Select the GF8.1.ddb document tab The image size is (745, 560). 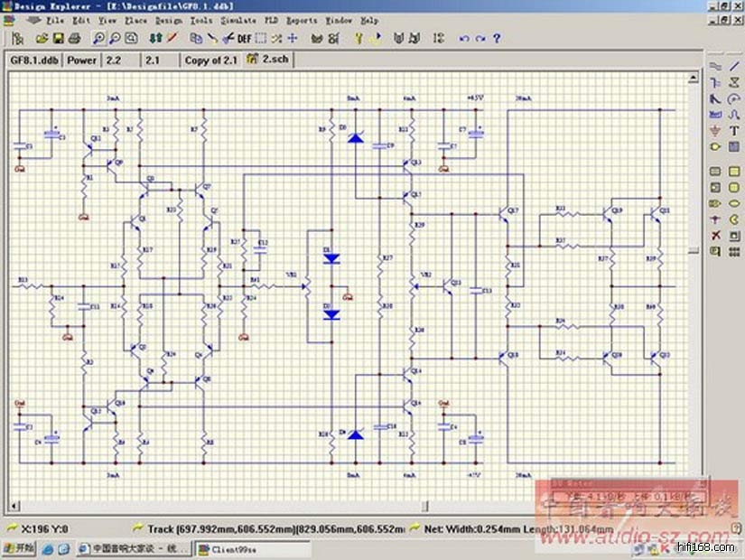(x=33, y=61)
